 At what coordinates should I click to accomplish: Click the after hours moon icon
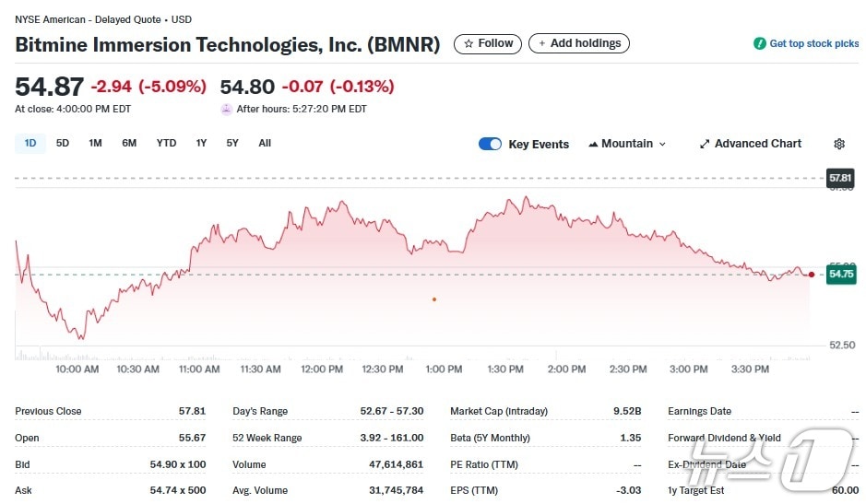226,109
